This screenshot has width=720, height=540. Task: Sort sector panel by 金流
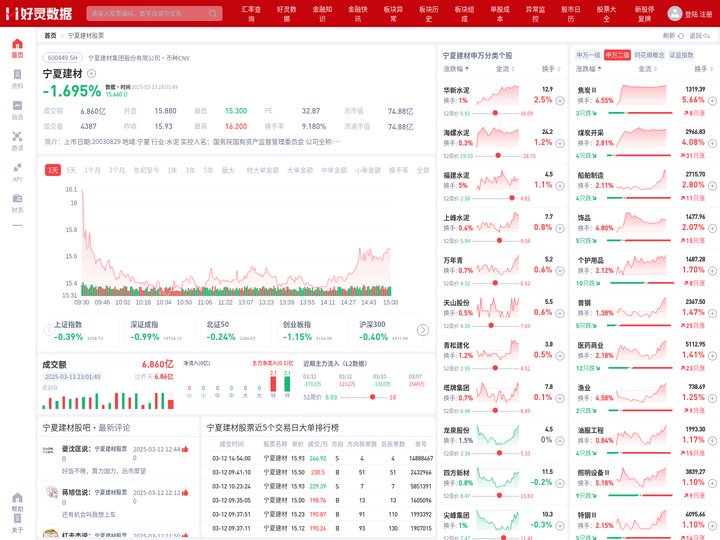647,69
